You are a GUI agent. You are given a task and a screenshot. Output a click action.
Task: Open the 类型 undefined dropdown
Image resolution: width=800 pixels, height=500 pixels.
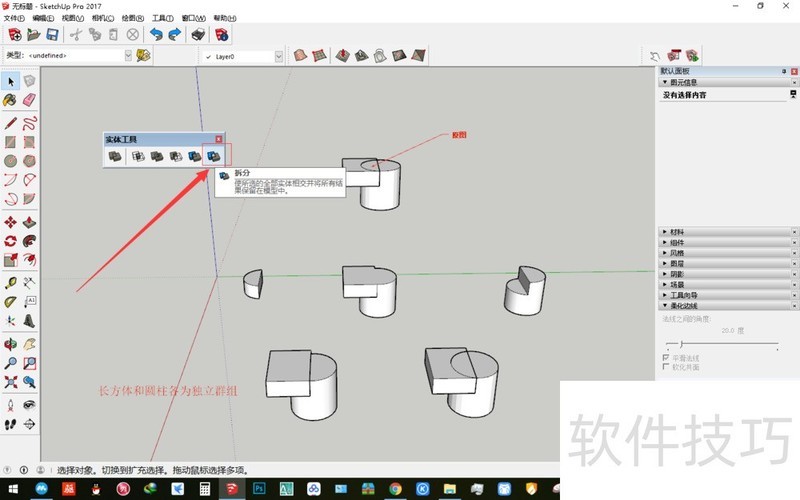coord(128,56)
